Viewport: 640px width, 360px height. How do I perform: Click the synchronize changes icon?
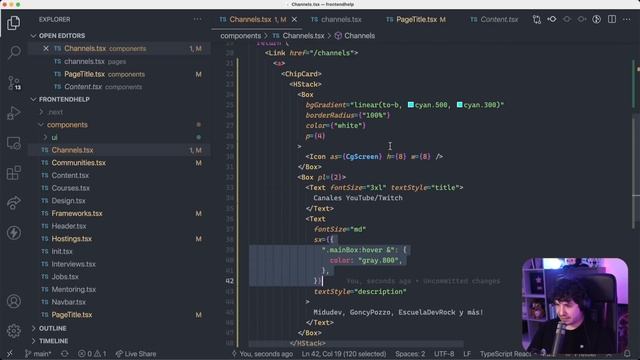[64, 354]
